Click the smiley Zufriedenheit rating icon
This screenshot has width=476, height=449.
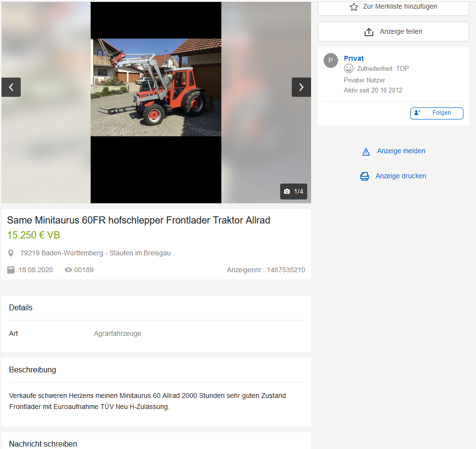[x=349, y=69]
